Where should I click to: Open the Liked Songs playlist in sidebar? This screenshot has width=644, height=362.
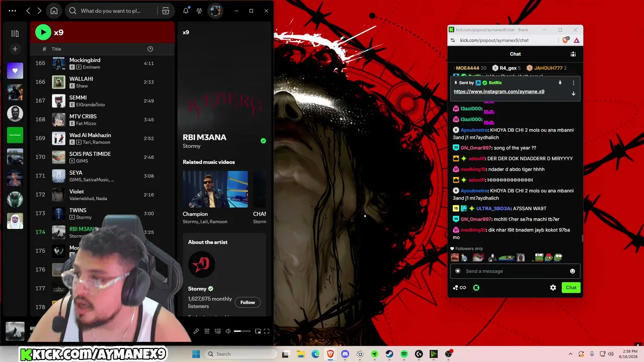click(15, 71)
